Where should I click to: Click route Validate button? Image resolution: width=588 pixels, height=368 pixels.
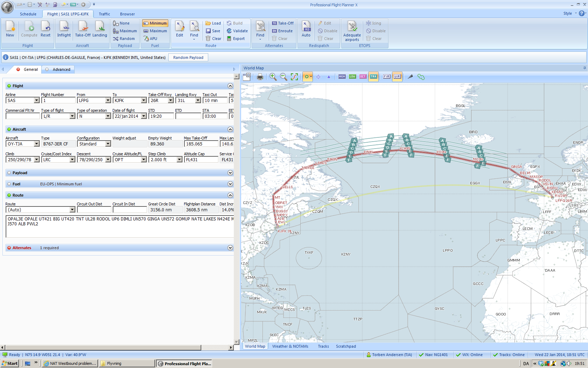pos(237,31)
